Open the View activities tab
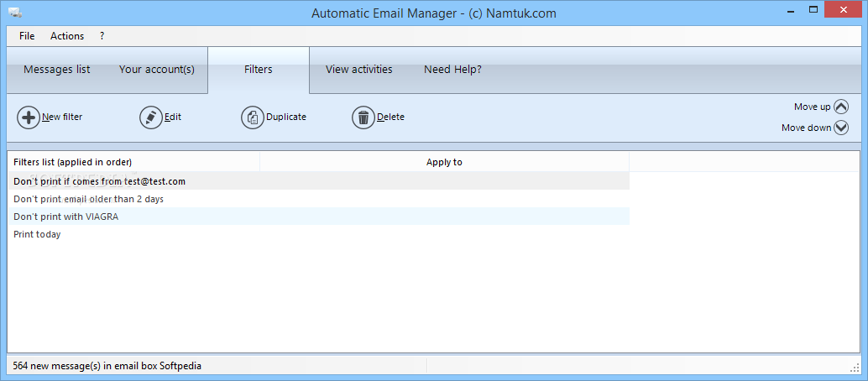This screenshot has height=381, width=868. coord(358,70)
